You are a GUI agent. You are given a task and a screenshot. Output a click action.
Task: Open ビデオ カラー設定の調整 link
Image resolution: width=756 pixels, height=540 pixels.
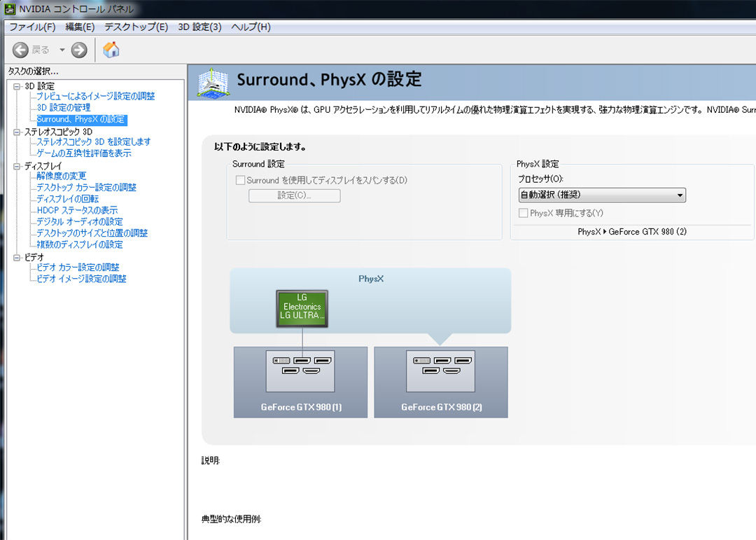[78, 268]
